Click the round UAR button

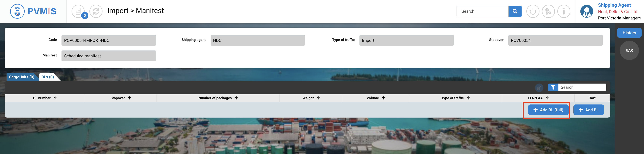pyautogui.click(x=629, y=50)
